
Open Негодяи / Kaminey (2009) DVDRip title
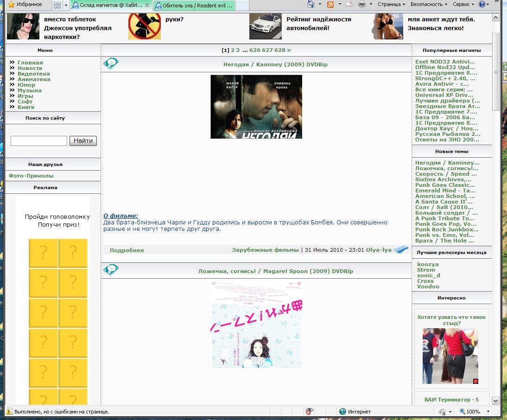[275, 64]
